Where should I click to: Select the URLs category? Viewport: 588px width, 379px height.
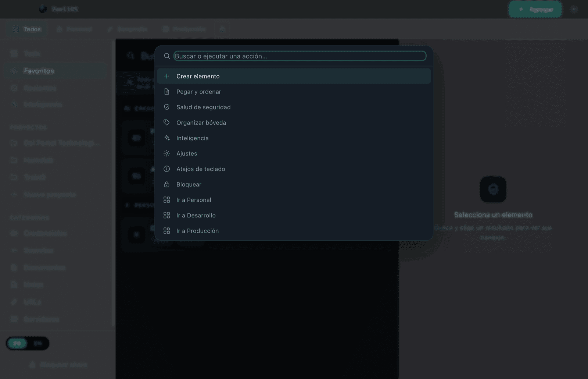click(x=55, y=302)
